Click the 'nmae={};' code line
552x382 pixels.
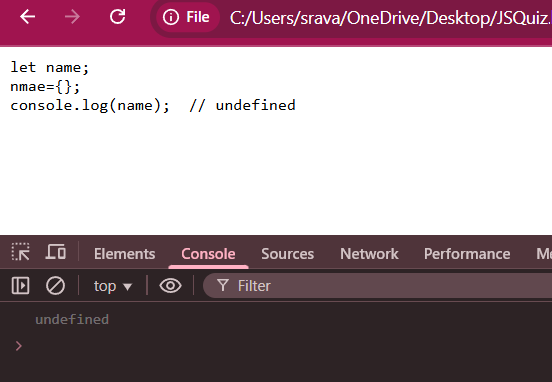pyautogui.click(x=45, y=86)
